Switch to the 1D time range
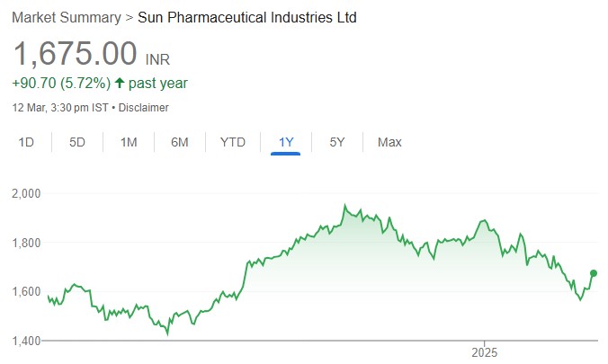 27,142
